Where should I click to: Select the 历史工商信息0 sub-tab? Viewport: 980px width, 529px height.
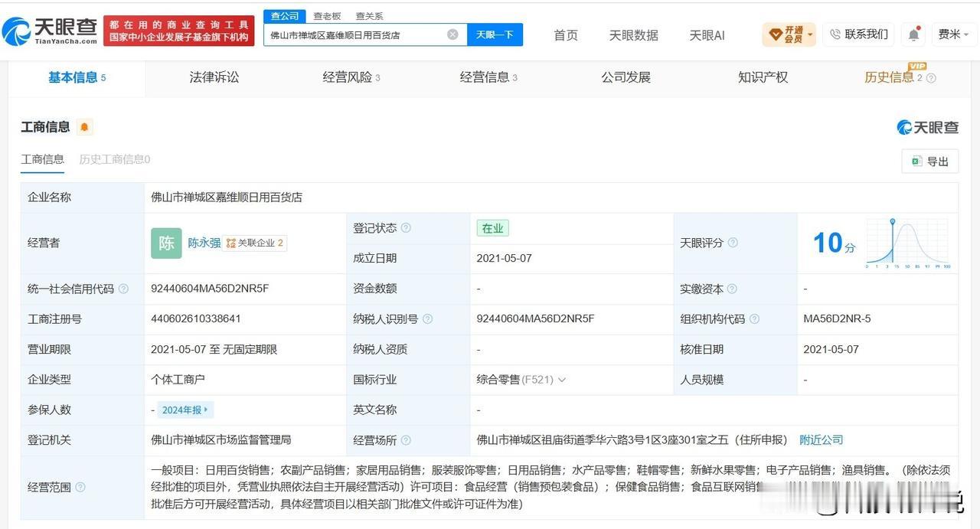tap(115, 159)
